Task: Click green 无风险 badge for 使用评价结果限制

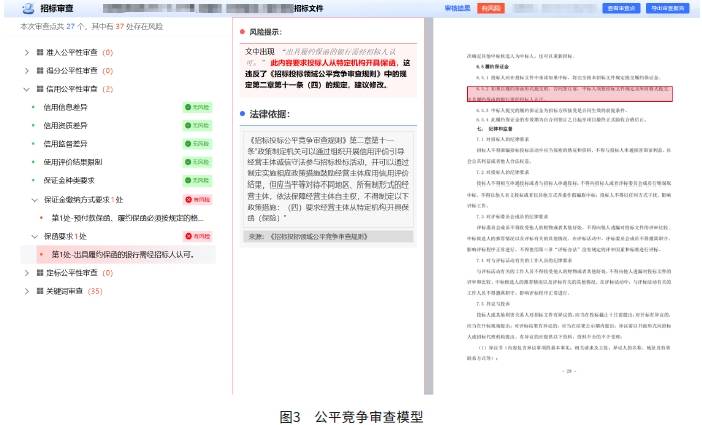Action: [197, 162]
